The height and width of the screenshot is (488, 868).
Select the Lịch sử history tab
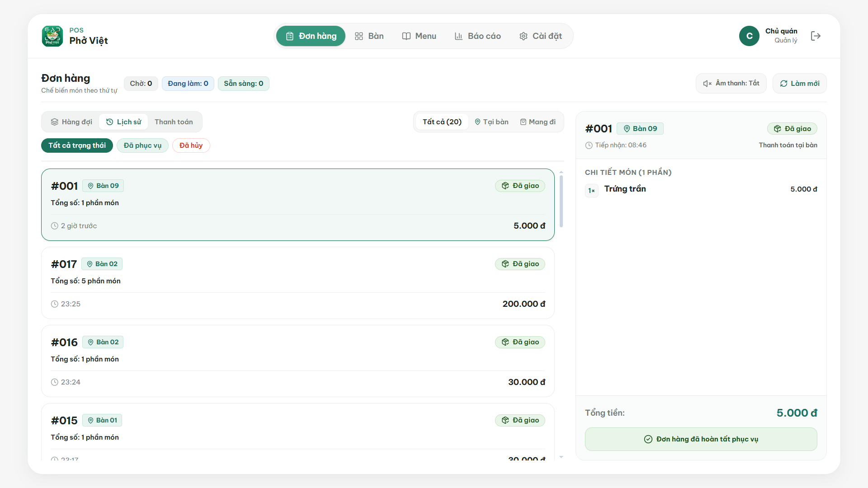coord(123,122)
